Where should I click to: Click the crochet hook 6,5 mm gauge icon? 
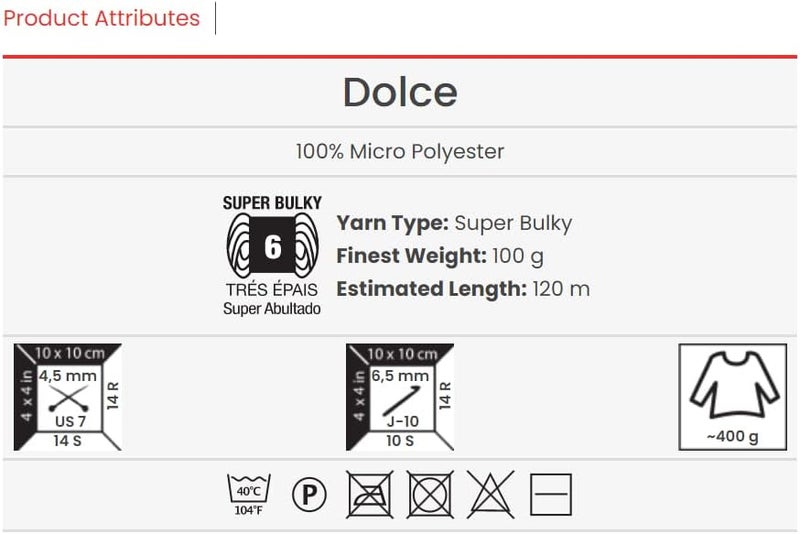point(399,396)
